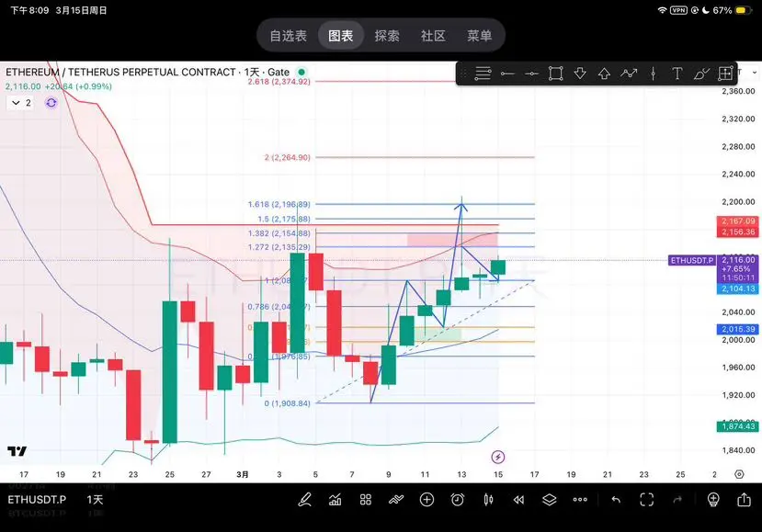
Task: Switch to the 自选表 tab
Action: pos(289,36)
